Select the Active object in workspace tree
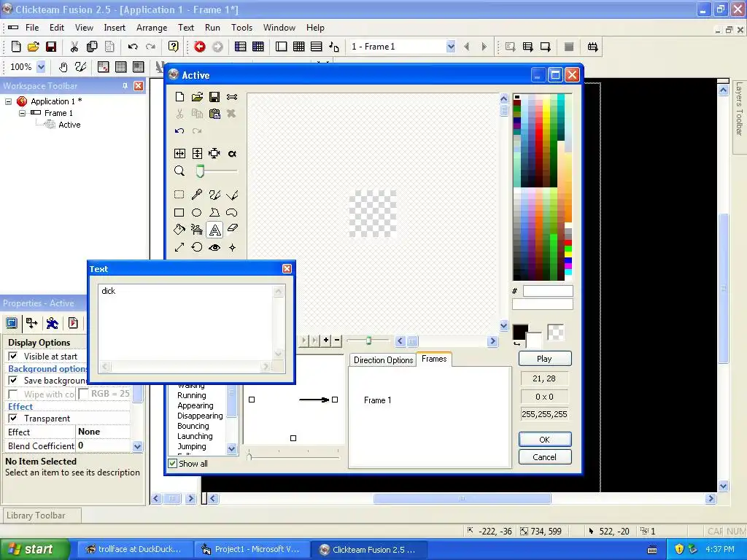747x560 pixels. pos(69,125)
